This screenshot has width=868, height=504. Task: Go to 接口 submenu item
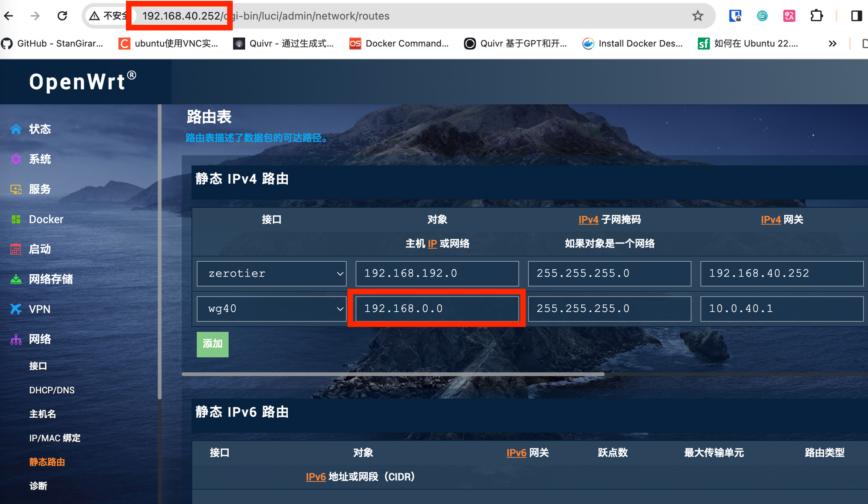click(38, 366)
